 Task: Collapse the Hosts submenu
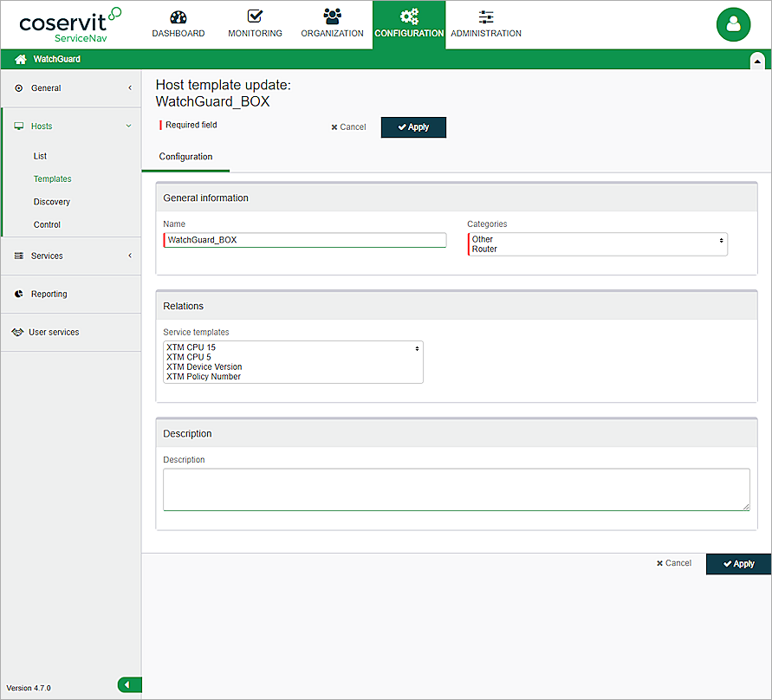[128, 126]
